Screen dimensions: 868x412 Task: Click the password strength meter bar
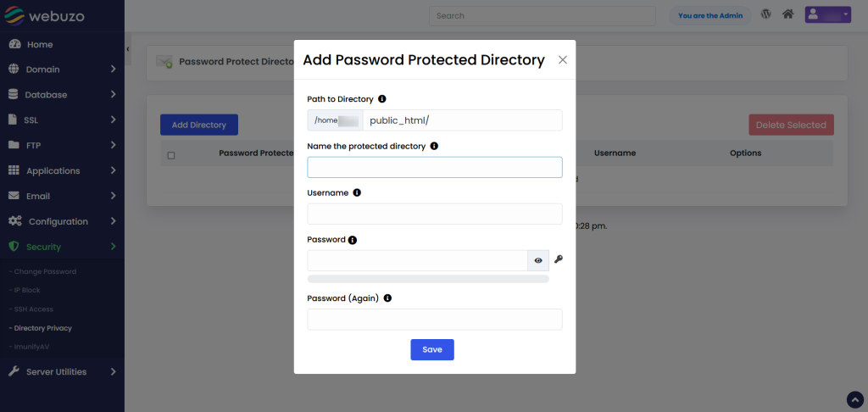click(428, 279)
